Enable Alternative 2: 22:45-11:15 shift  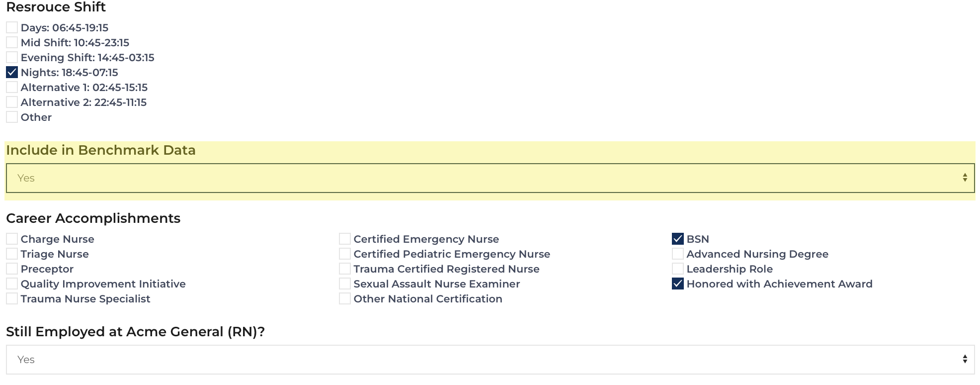click(x=12, y=102)
